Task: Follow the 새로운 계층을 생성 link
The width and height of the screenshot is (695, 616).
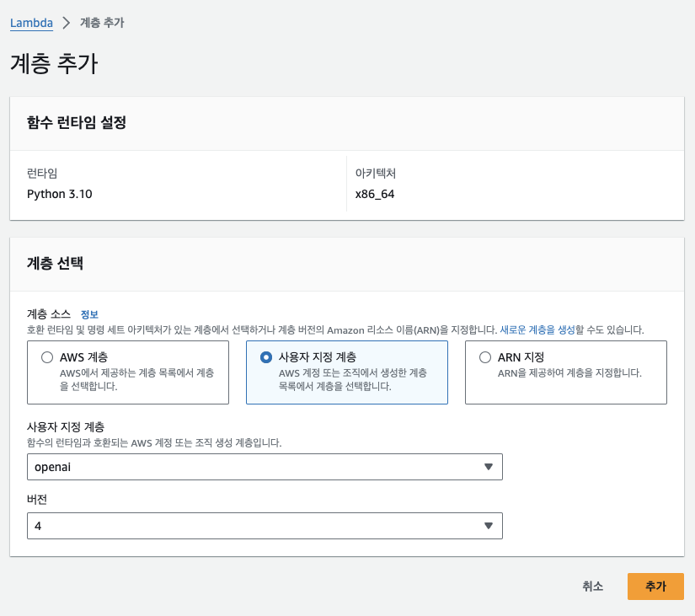Action: click(x=537, y=330)
